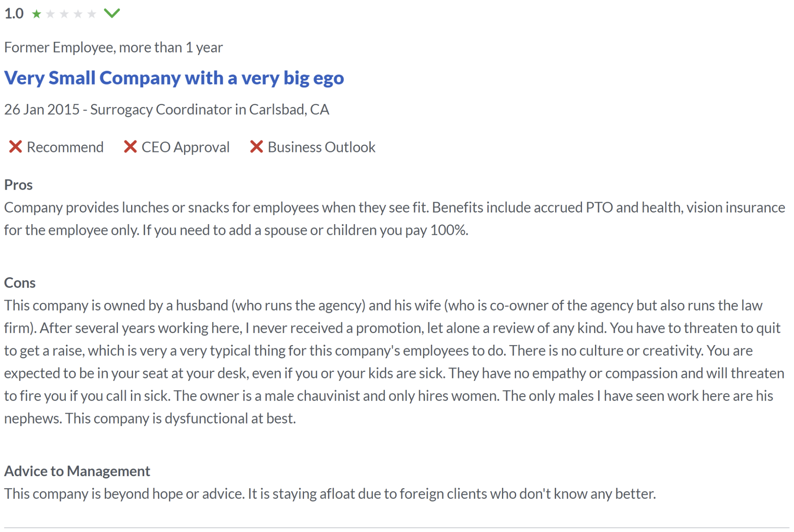
Task: Open review titled Very Small Company with a very big ego
Action: (174, 78)
